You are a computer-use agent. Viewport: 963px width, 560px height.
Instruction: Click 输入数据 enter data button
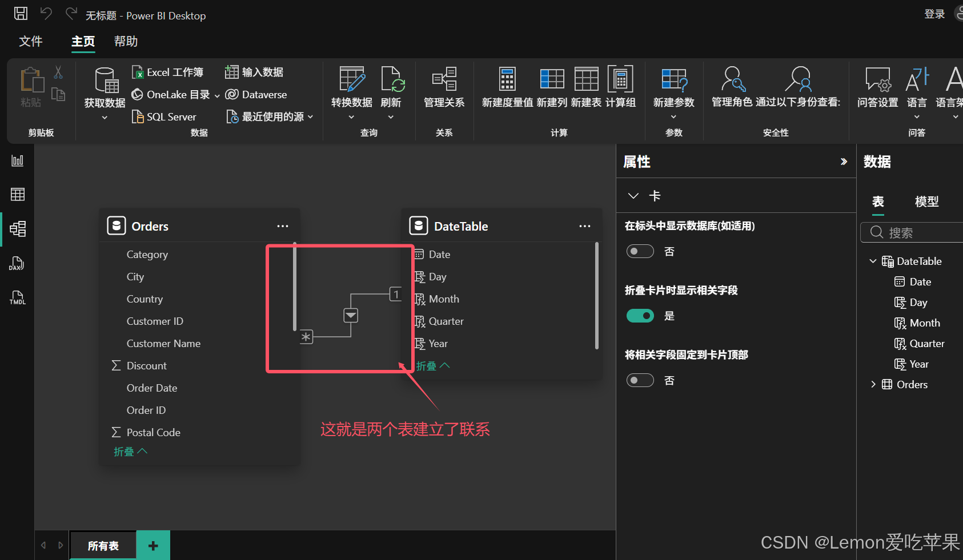click(x=255, y=72)
